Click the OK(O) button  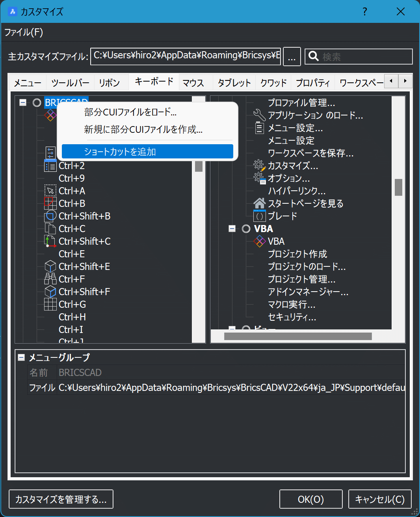(311, 499)
